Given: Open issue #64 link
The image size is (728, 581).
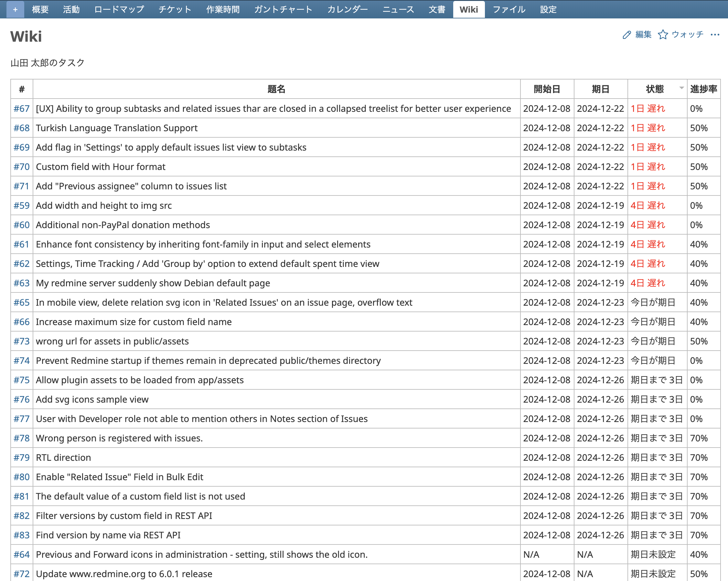Looking at the screenshot, I should coord(22,554).
